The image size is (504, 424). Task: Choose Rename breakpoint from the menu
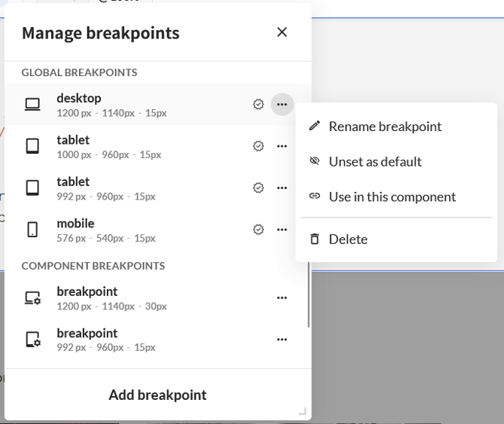(396, 127)
